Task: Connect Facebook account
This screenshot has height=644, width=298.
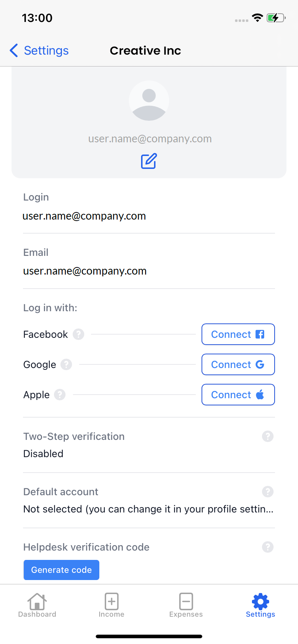Action: [x=238, y=334]
